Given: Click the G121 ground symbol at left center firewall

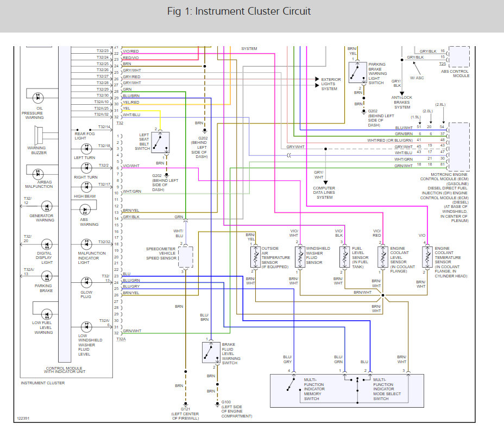Looking at the screenshot, I should point(185,404).
